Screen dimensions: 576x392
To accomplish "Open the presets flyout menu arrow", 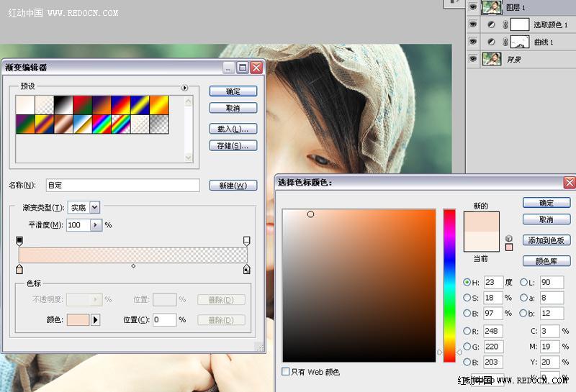I will 184,88.
